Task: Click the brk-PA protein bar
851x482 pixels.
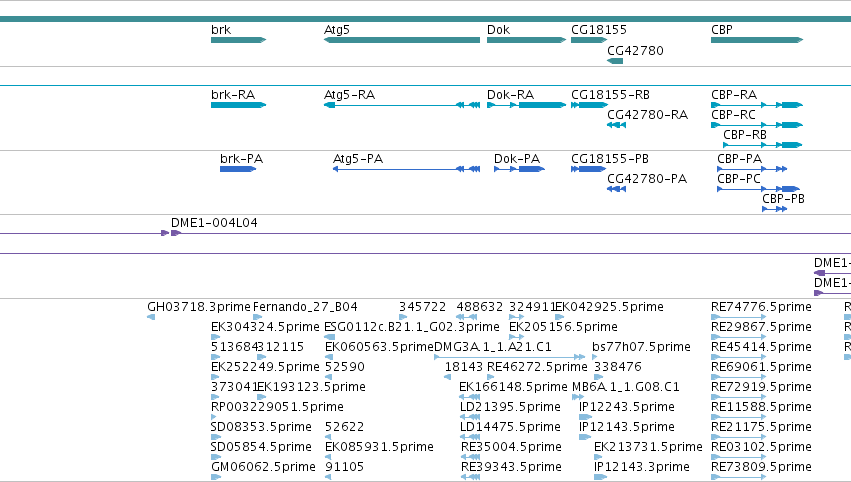Action: tap(238, 169)
